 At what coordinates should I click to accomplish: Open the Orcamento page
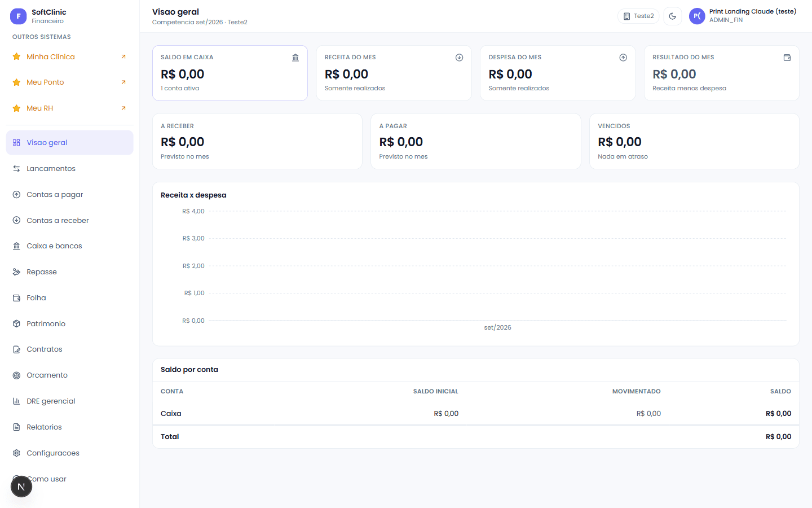click(70, 375)
